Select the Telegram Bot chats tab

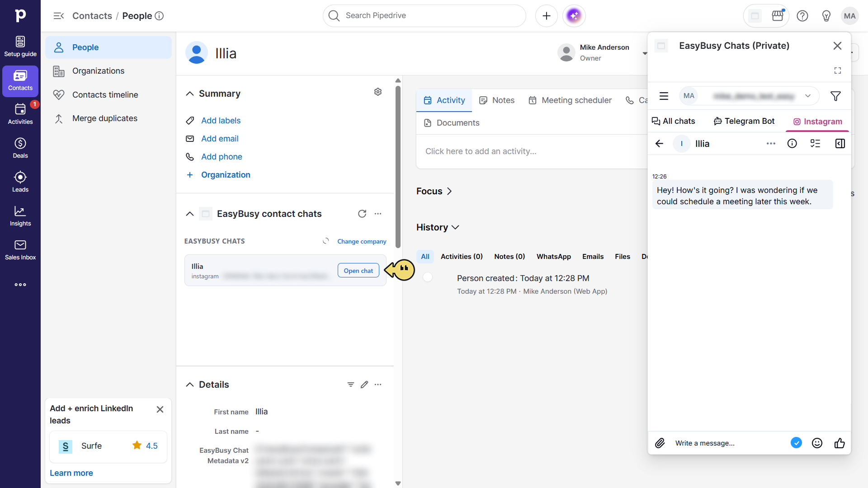coord(744,121)
